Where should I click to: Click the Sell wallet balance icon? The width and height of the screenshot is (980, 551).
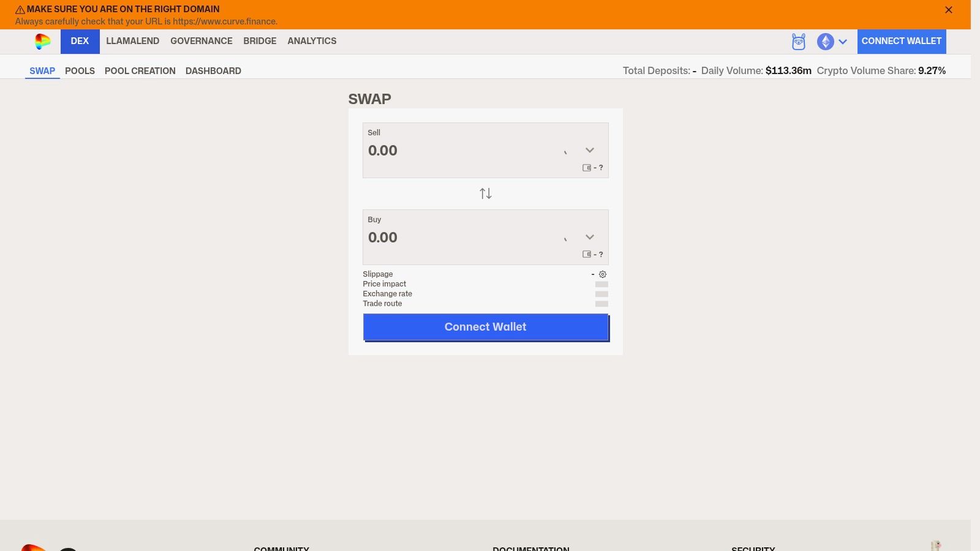coord(587,168)
